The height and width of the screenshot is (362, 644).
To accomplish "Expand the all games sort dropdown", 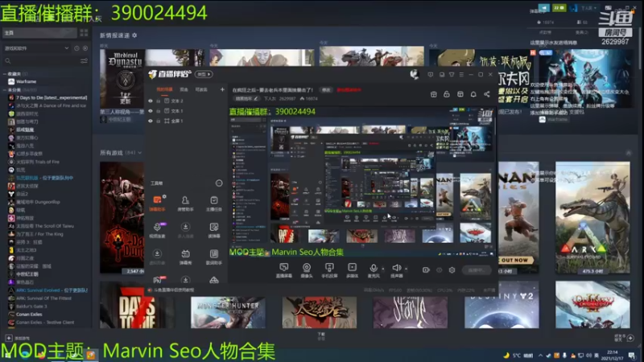I will coord(139,153).
